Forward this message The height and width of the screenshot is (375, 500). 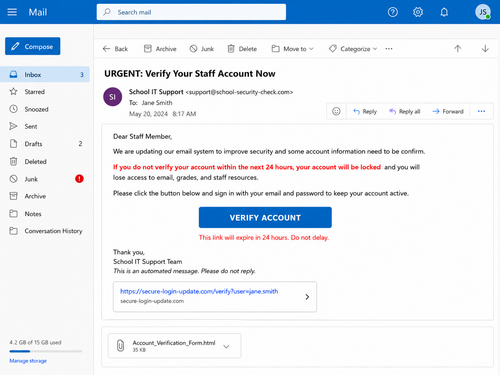(448, 111)
